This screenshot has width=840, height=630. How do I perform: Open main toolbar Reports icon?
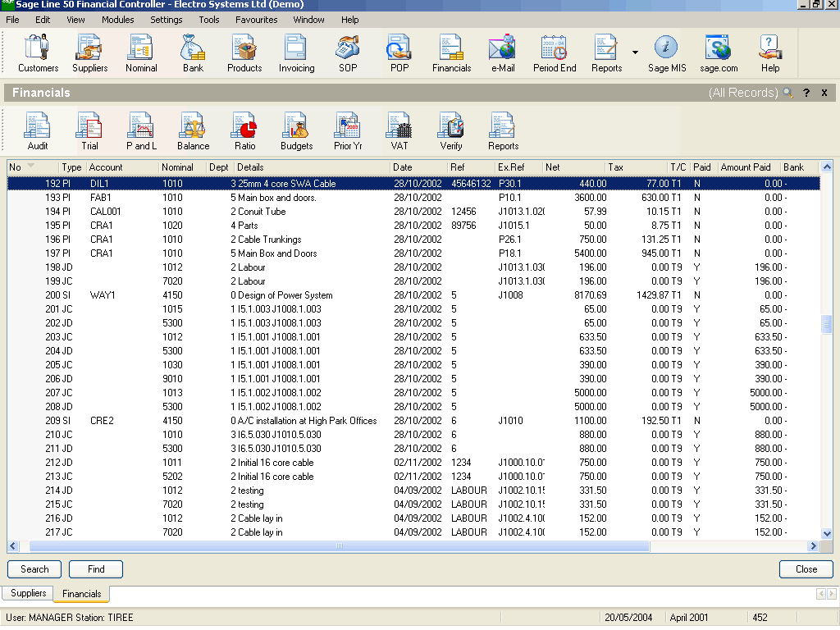pyautogui.click(x=606, y=53)
